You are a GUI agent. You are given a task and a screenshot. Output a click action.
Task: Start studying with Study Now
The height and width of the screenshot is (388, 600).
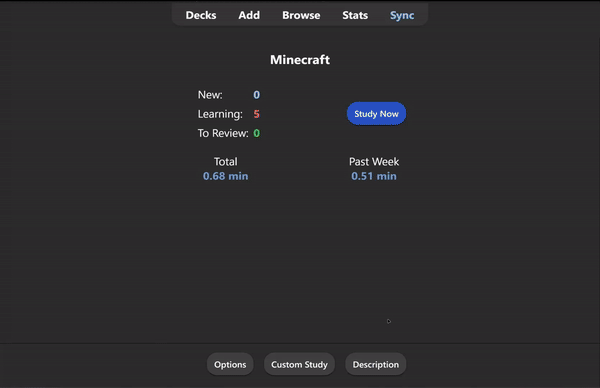click(x=376, y=114)
